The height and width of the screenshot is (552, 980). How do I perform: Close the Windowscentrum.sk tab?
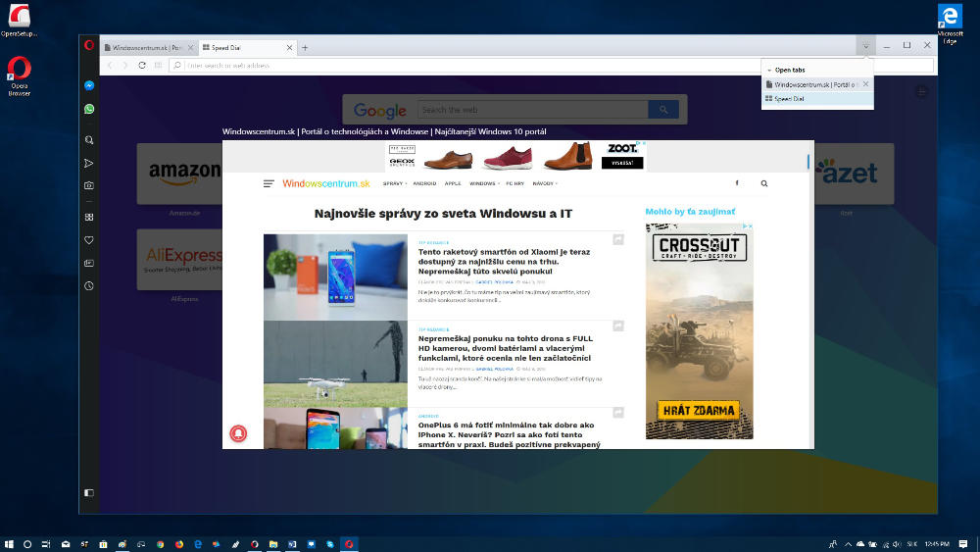click(x=191, y=47)
